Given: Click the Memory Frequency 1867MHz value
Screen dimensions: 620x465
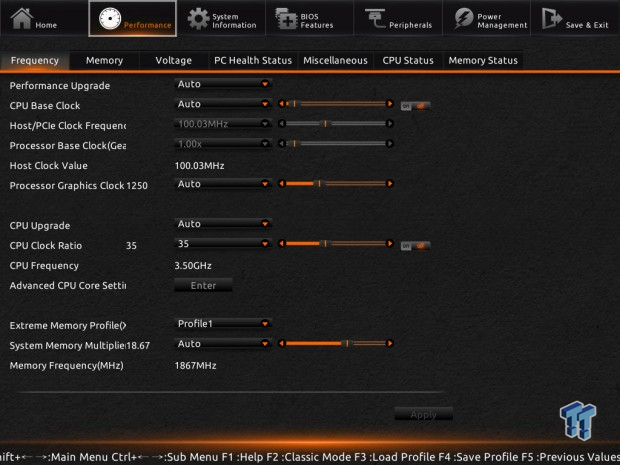Looking at the screenshot, I should [x=195, y=365].
